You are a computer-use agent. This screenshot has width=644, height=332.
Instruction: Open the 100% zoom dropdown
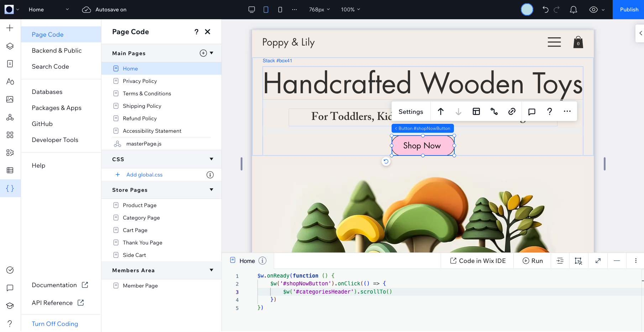tap(351, 10)
